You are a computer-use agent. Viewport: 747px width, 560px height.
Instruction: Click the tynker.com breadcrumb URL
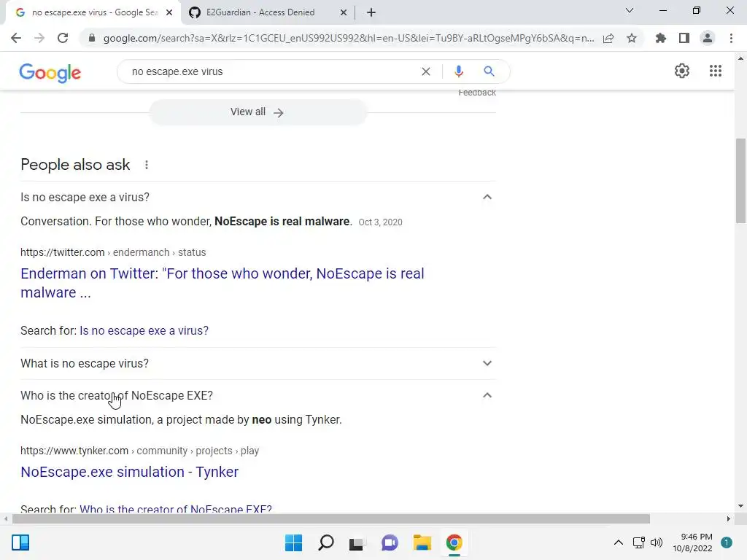139,451
